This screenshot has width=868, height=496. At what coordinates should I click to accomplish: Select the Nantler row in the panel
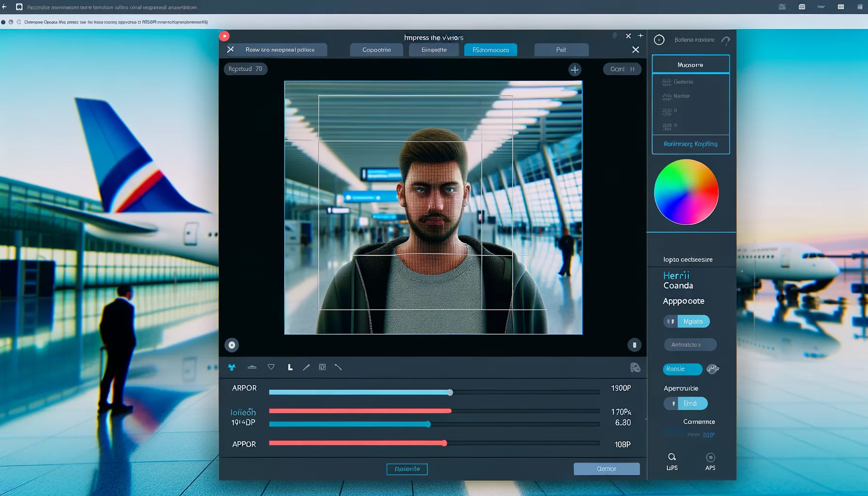(691, 96)
